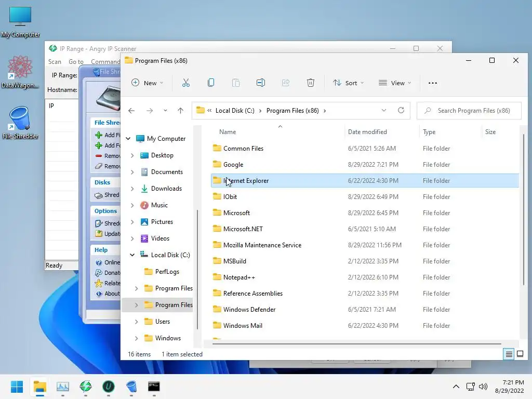Click Program Files (x86) breadcrumb segment

292,111
